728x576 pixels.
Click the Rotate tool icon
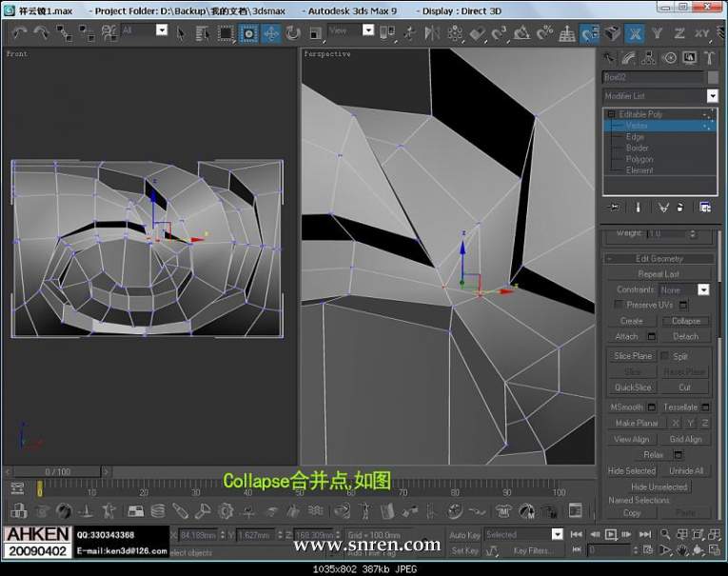tap(292, 32)
